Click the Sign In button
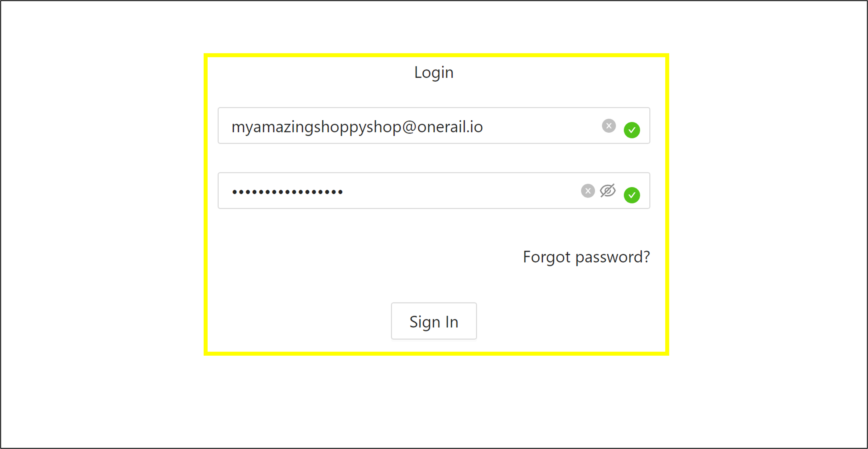868x449 pixels. tap(434, 321)
